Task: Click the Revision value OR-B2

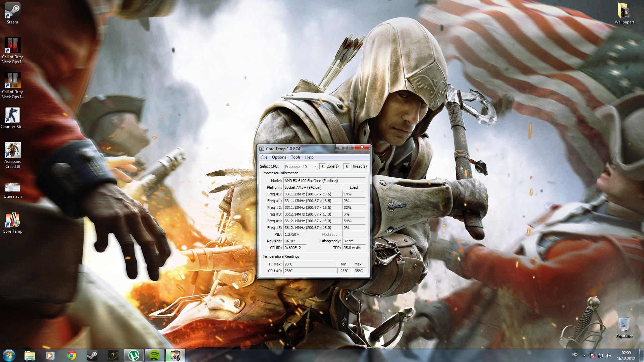Action: (295, 241)
